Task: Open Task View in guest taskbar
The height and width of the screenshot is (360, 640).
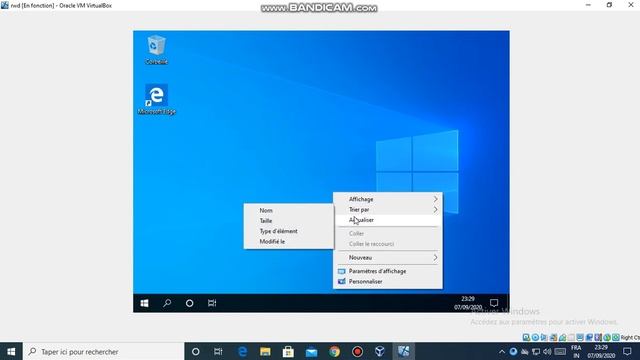Action: tap(212, 303)
